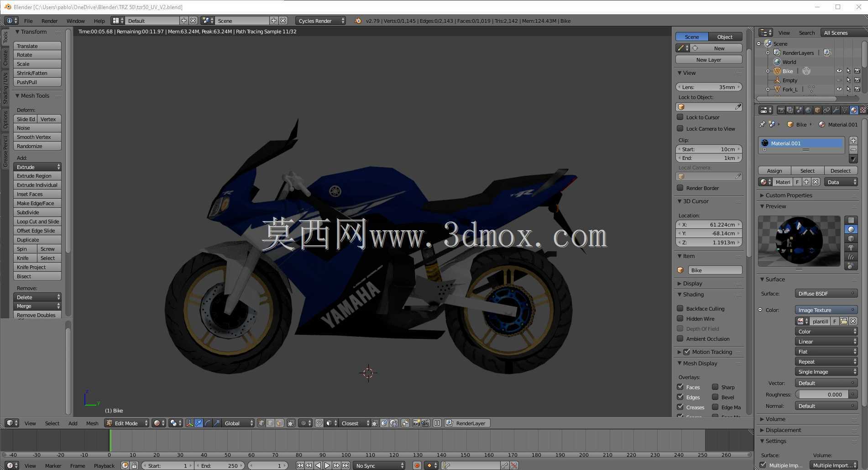Click the Roughness value slider
Viewport: 868px width, 470px height.
pos(822,394)
